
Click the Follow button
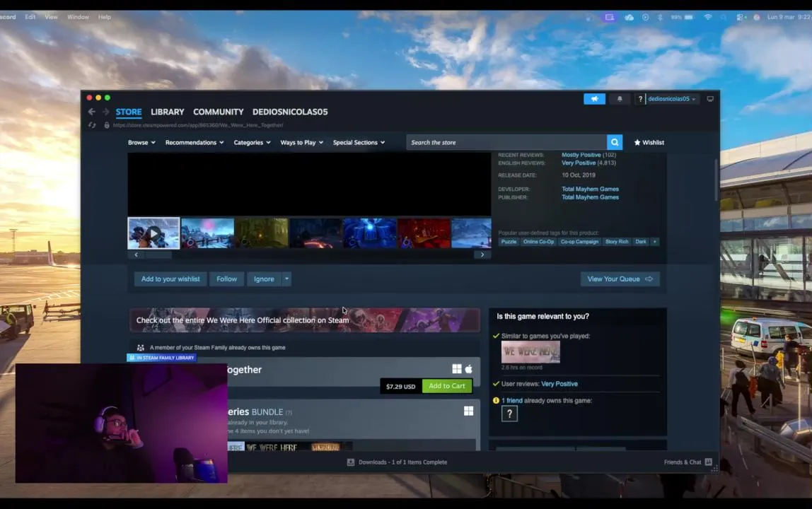pos(226,279)
